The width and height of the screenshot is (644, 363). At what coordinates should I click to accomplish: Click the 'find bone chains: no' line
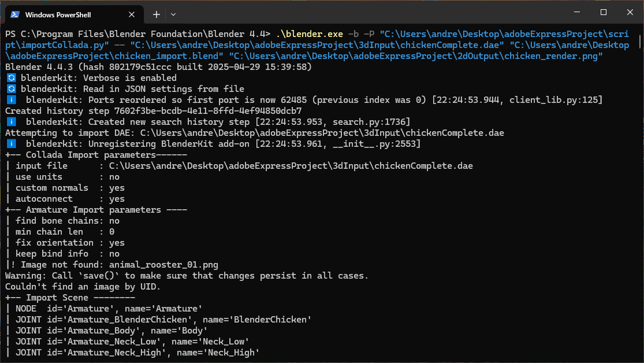tap(62, 221)
